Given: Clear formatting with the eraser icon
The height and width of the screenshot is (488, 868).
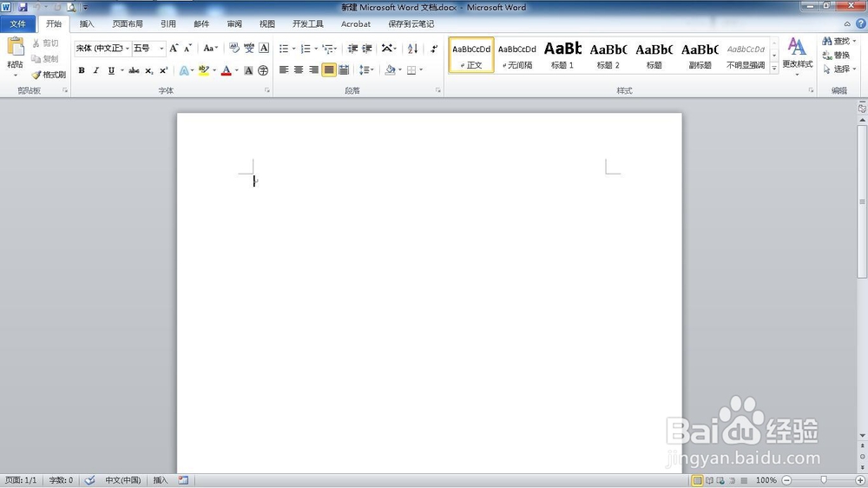Looking at the screenshot, I should (234, 48).
